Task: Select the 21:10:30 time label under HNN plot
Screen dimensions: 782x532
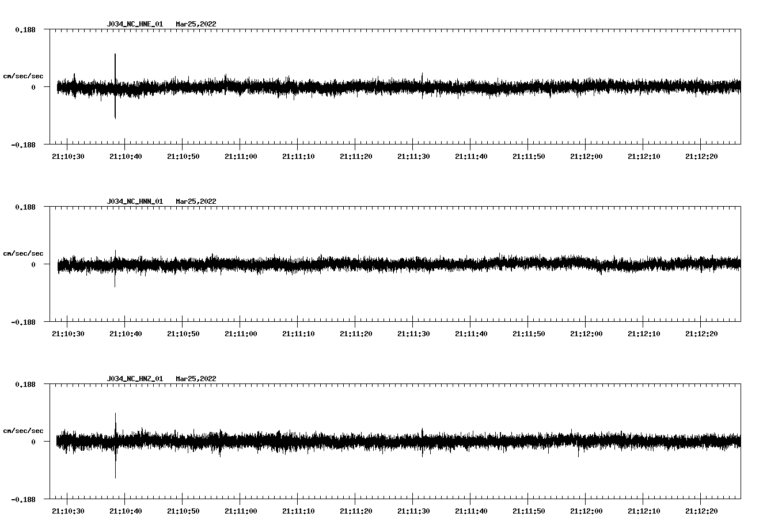Action: click(x=68, y=334)
